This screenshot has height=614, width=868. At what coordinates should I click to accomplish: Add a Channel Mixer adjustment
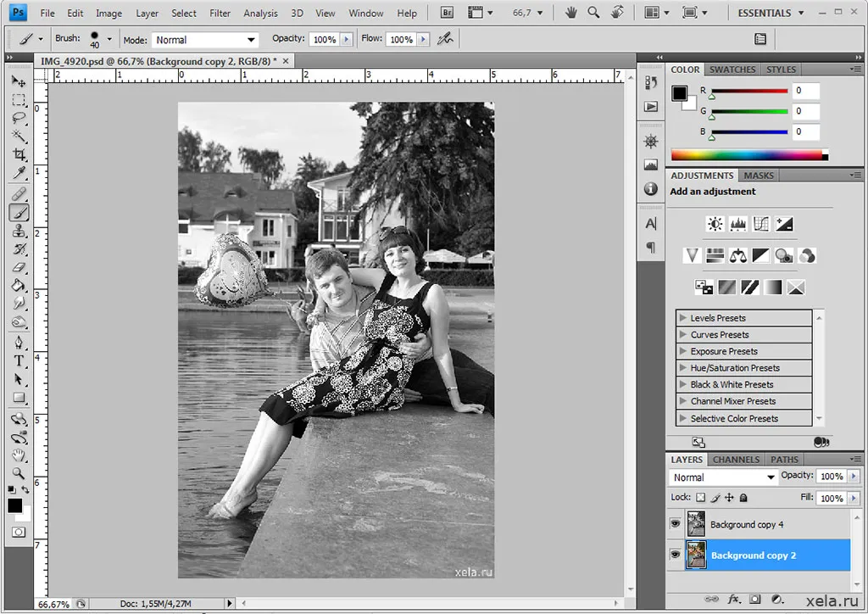coord(807,256)
